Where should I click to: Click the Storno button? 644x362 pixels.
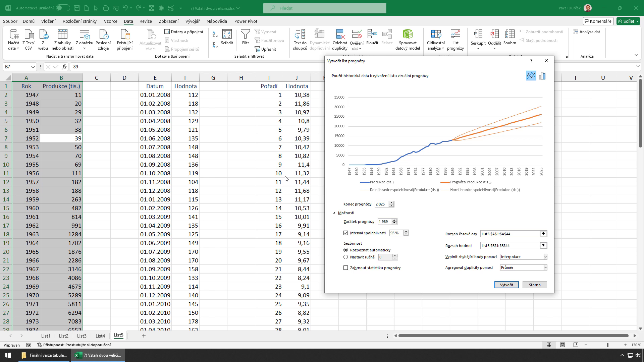(x=535, y=285)
